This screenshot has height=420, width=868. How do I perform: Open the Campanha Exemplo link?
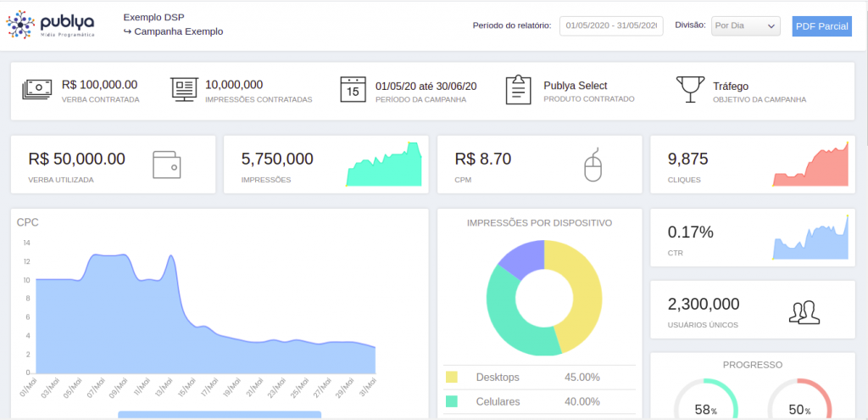[x=178, y=31]
